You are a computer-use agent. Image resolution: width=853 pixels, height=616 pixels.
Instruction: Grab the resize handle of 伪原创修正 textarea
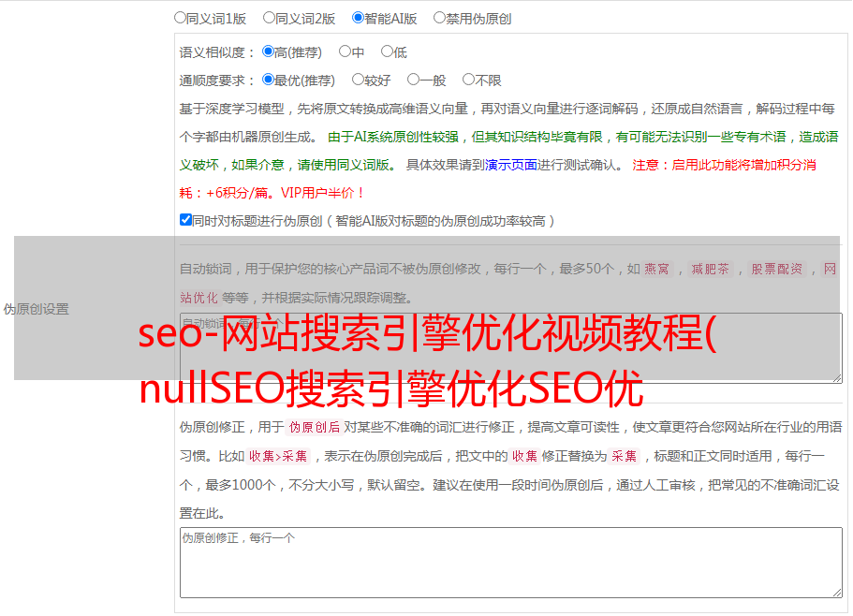tap(837, 593)
